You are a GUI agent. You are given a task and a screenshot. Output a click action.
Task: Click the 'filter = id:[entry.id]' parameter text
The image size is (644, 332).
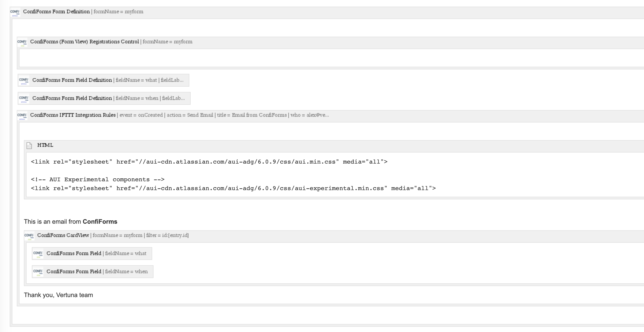167,235
